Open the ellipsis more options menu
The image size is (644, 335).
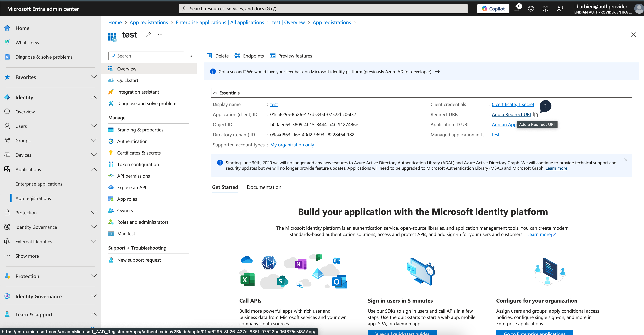tap(160, 35)
